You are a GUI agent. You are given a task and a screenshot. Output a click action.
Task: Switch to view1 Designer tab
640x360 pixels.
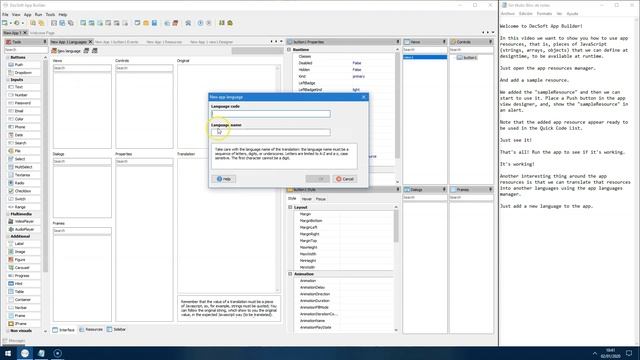pos(211,42)
